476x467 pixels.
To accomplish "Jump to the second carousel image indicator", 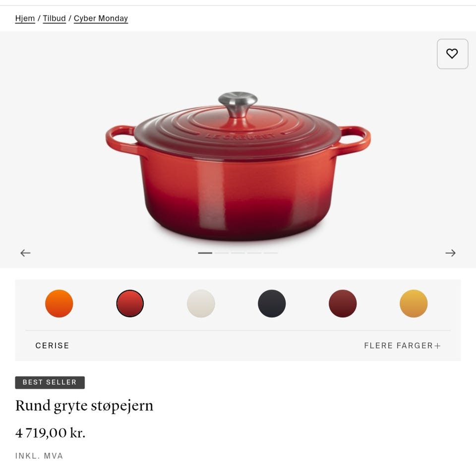I will (222, 253).
